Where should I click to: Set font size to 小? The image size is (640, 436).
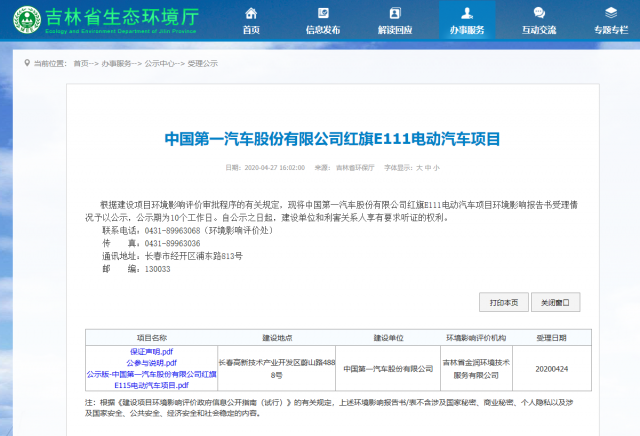tap(436, 168)
